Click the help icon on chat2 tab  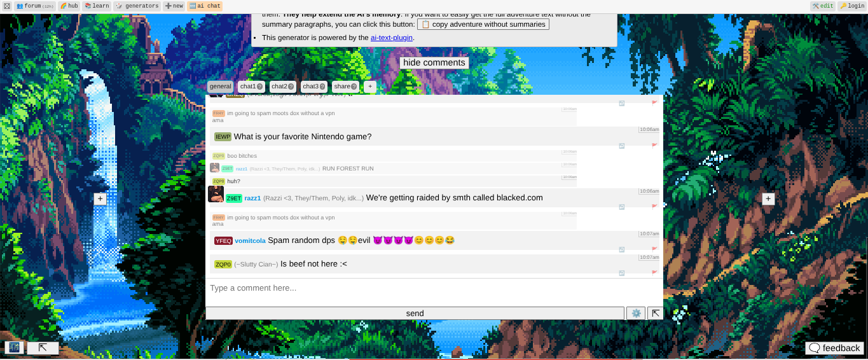(x=291, y=87)
